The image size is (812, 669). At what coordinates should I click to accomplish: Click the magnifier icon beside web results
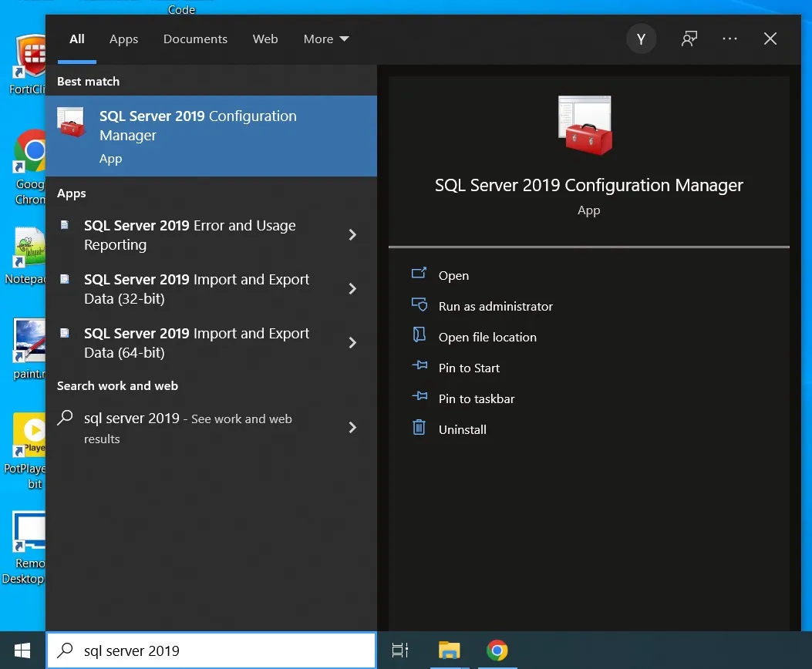tap(66, 417)
